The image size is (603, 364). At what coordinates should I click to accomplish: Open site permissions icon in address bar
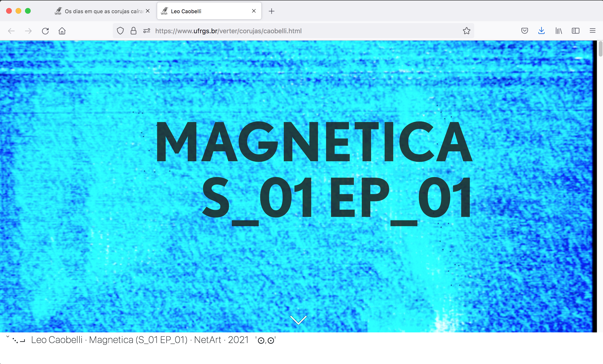click(147, 31)
